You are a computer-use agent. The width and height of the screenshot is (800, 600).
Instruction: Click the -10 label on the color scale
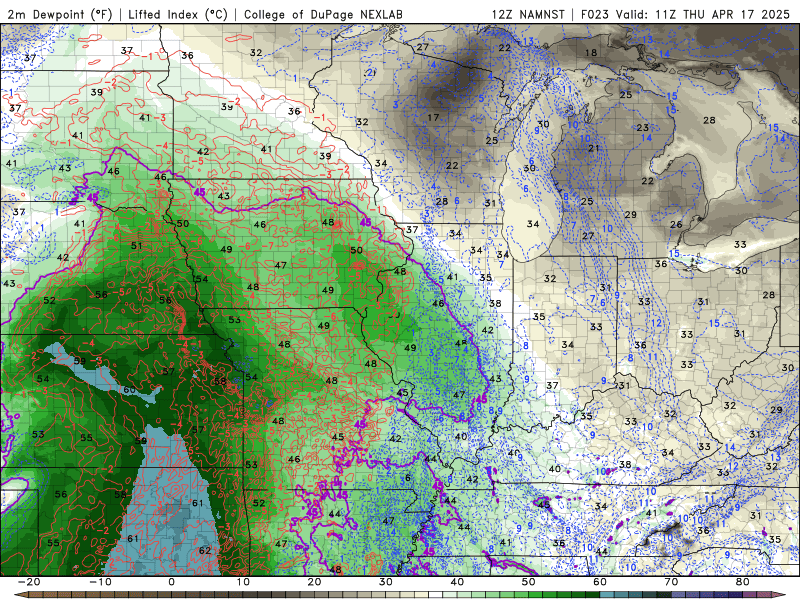click(100, 582)
